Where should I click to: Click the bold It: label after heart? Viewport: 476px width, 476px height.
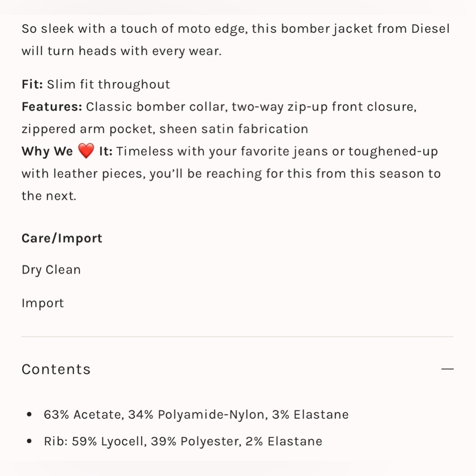pos(106,151)
